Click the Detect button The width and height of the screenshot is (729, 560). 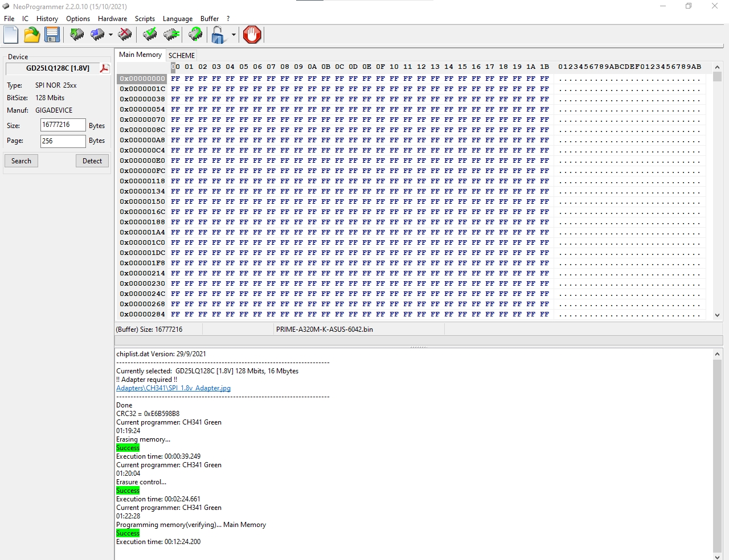pos(92,161)
